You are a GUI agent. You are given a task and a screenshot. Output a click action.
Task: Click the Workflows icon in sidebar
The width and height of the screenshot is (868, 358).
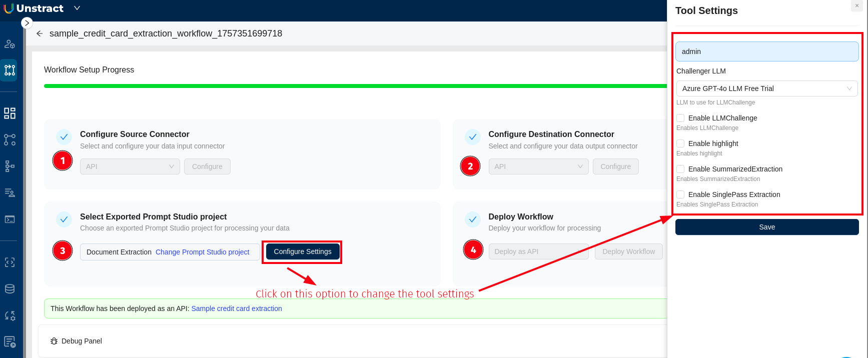tap(10, 70)
